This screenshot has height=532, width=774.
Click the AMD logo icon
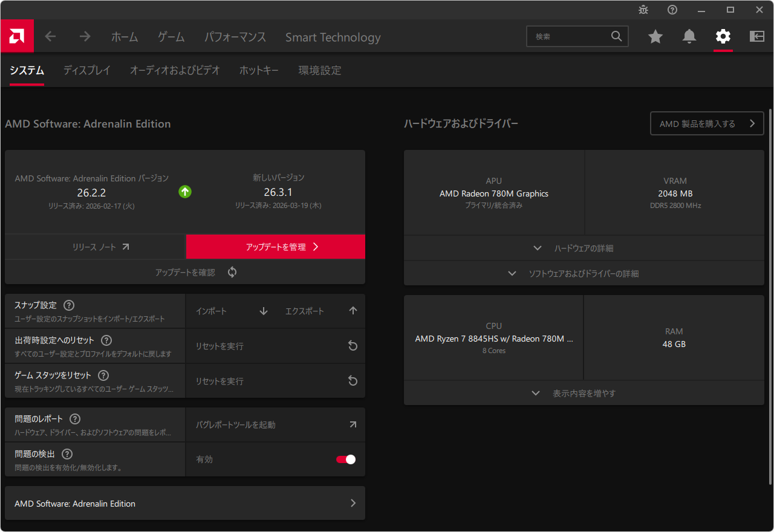pyautogui.click(x=17, y=36)
